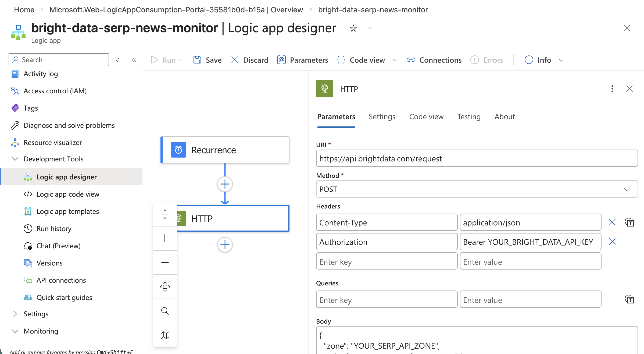Add step between Recurrence and HTTP
Viewport: 644px width, 354px height.
[225, 184]
